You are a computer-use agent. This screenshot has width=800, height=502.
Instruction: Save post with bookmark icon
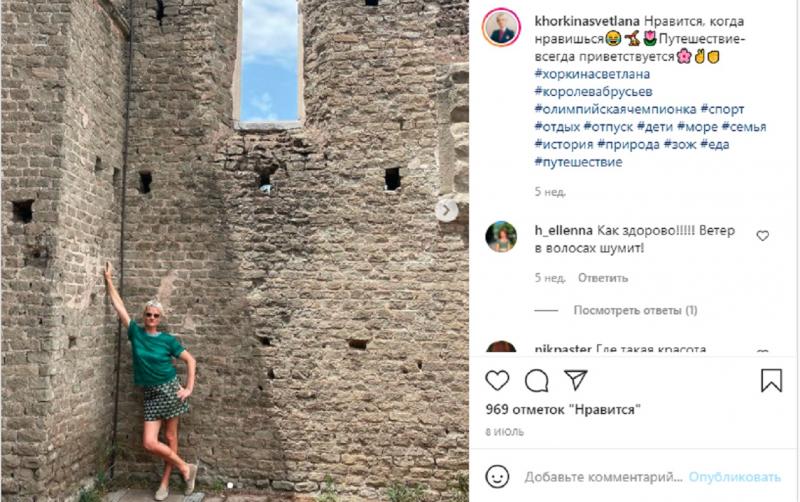click(x=771, y=380)
